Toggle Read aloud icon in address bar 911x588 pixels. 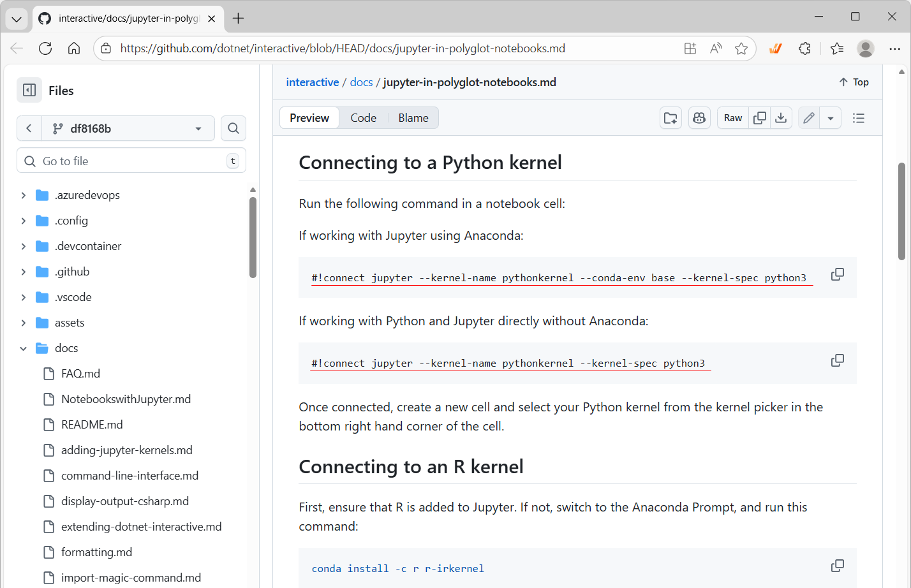(716, 48)
